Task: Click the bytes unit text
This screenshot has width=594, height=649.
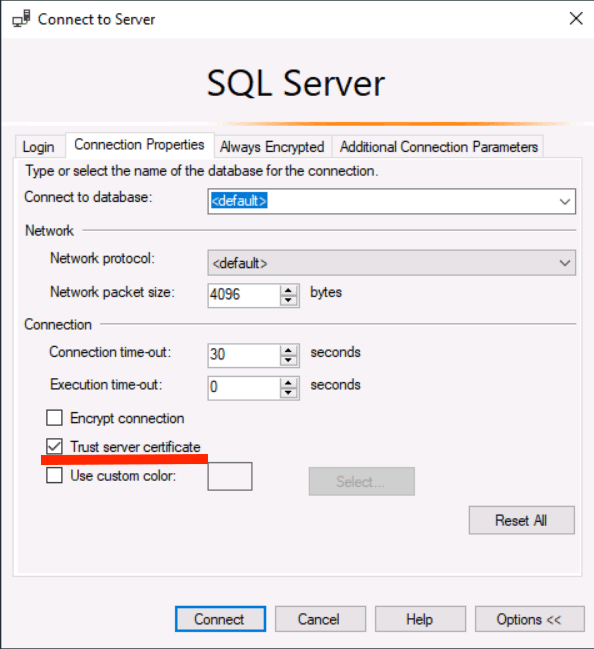Action: [x=326, y=292]
